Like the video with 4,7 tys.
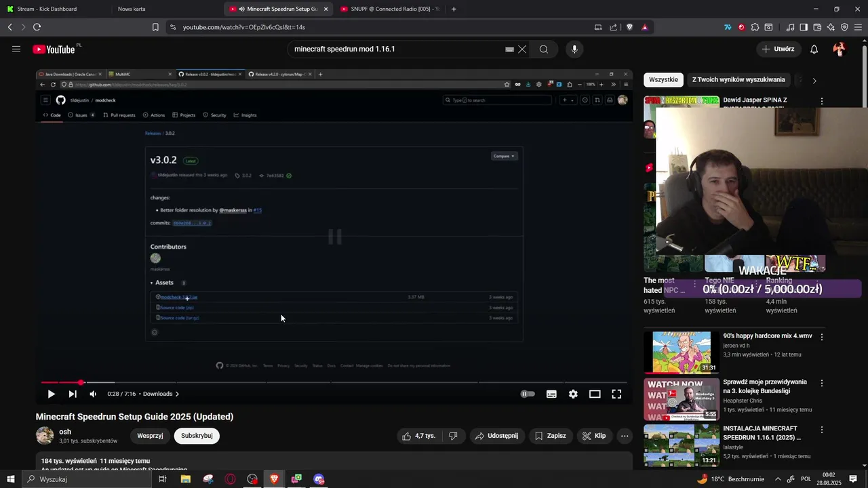The height and width of the screenshot is (488, 868). [x=418, y=436]
